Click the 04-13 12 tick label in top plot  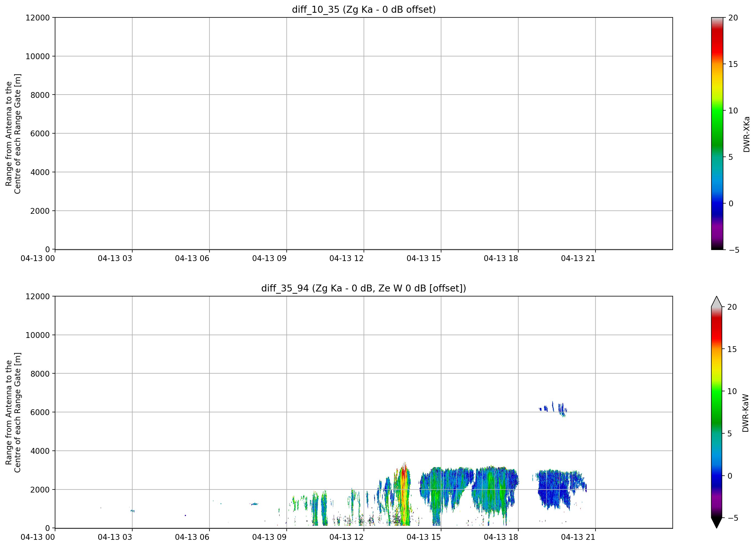(x=346, y=258)
